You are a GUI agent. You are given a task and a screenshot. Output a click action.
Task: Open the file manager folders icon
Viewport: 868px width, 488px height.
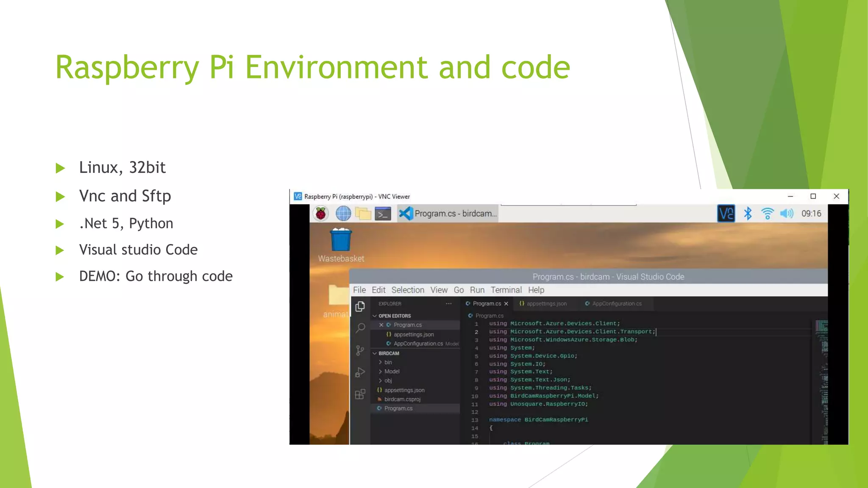363,213
